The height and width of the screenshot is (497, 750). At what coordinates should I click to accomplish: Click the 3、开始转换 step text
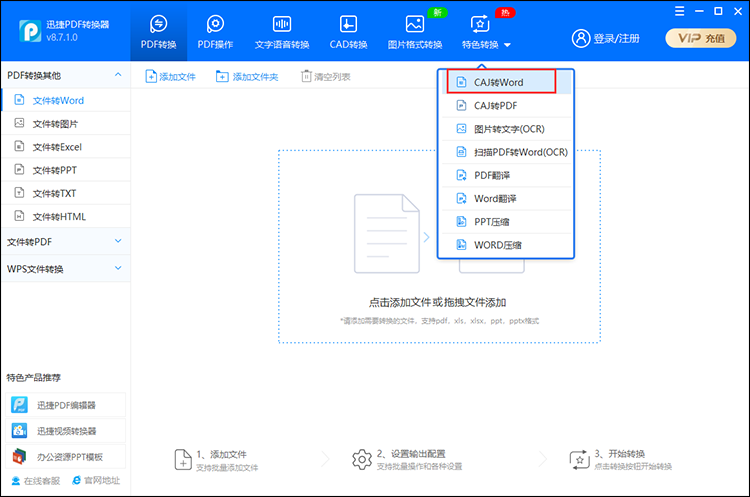click(620, 453)
